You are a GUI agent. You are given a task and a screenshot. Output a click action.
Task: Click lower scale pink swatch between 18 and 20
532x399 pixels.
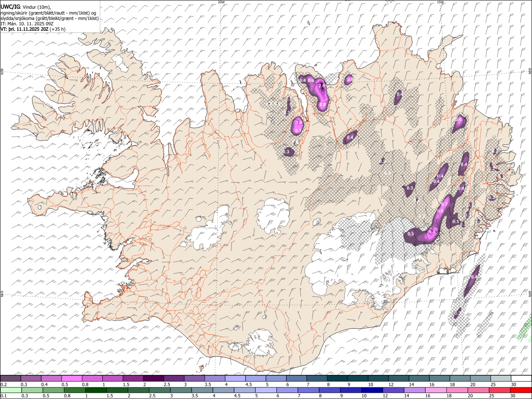456,390
